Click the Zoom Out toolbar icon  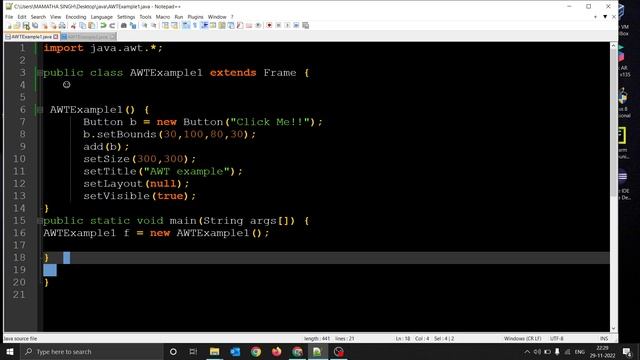pos(154,25)
